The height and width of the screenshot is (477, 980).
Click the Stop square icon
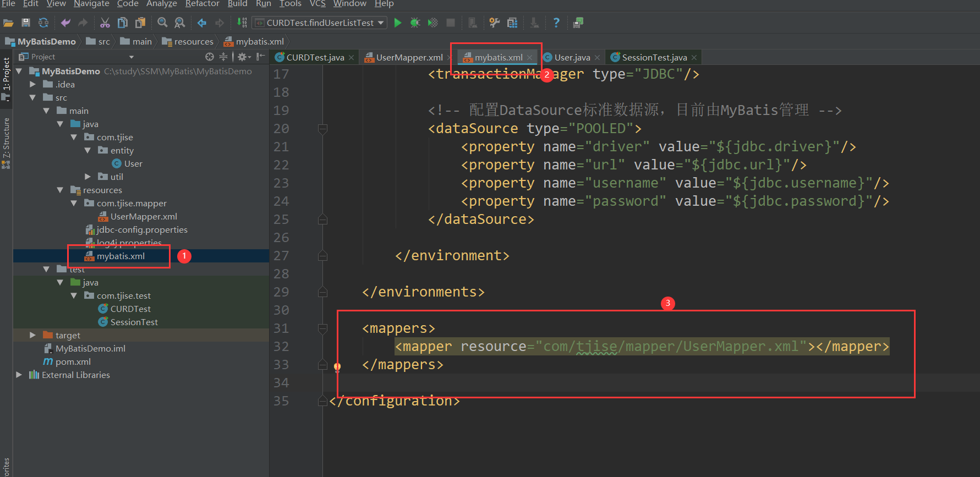(x=451, y=23)
